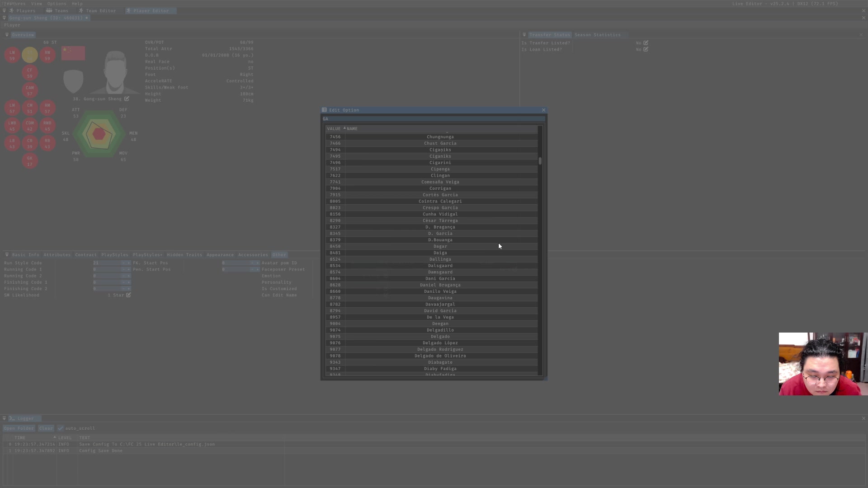Select the ST position circle
Screen dimensions: 868x488
tap(30, 55)
